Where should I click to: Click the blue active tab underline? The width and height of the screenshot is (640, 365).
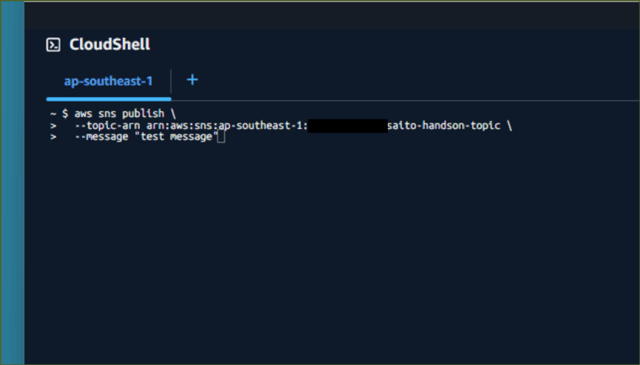coord(109,99)
